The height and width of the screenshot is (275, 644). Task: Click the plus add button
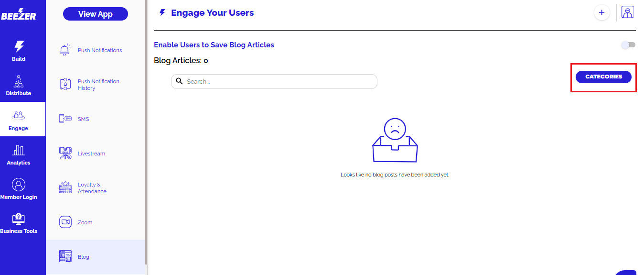click(601, 12)
